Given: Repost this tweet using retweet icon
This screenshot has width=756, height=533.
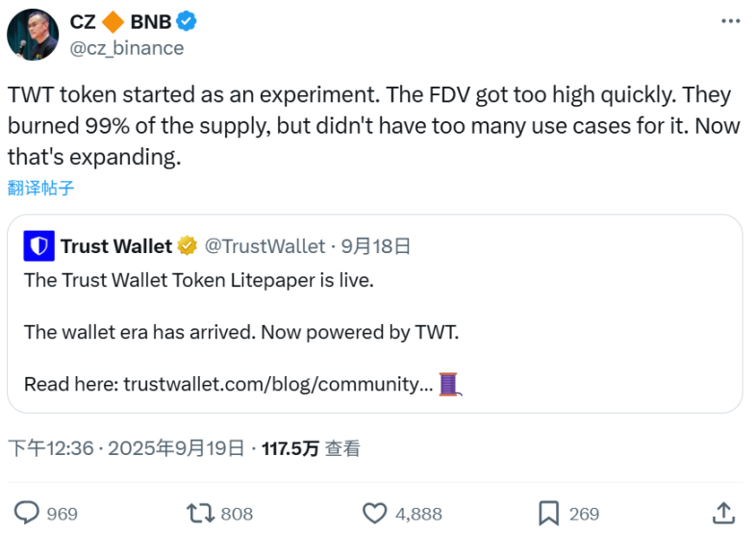Looking at the screenshot, I should (x=200, y=513).
